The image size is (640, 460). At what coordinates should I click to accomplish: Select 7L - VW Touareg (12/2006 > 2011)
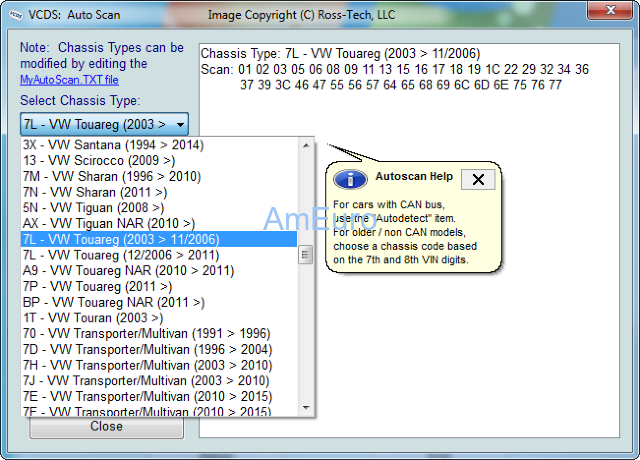tap(159, 255)
